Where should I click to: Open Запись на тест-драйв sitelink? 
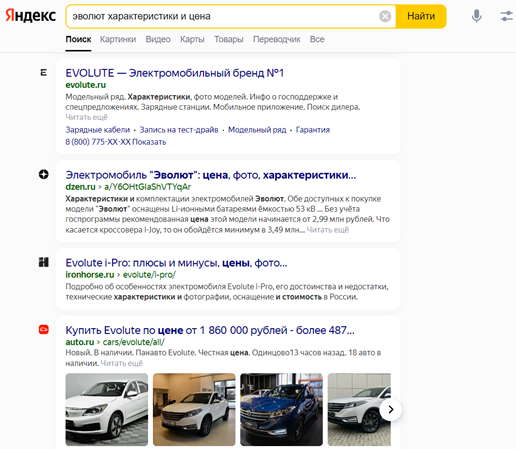pyautogui.click(x=179, y=130)
